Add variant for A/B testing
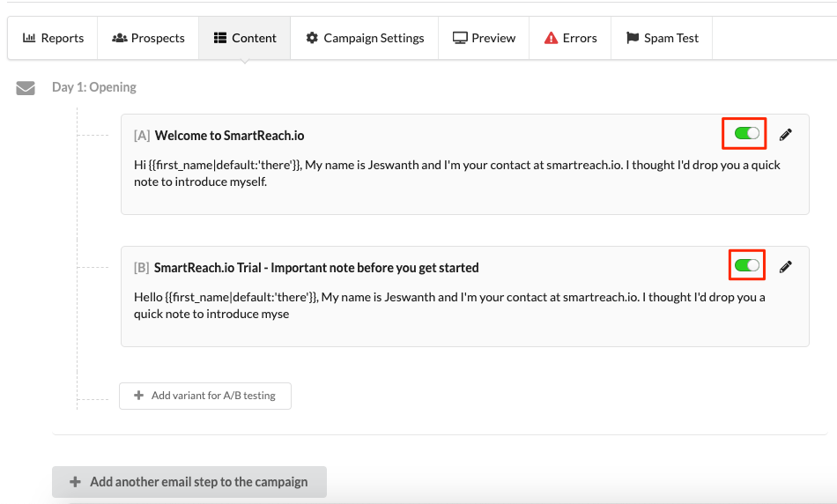The image size is (837, 504). click(x=205, y=396)
